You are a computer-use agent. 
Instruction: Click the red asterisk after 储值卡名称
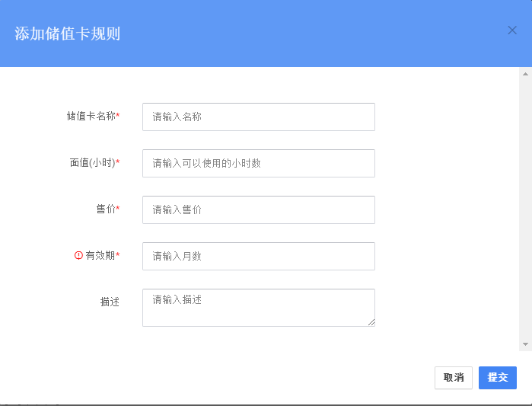118,115
